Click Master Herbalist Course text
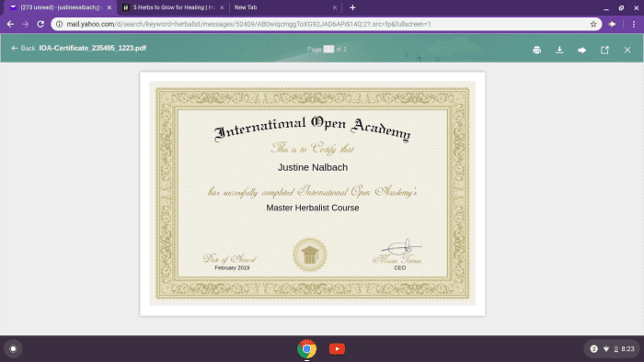 313,208
